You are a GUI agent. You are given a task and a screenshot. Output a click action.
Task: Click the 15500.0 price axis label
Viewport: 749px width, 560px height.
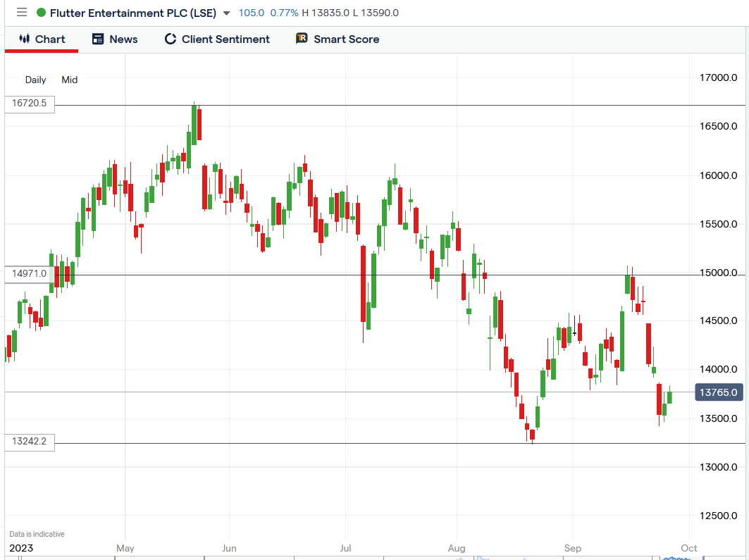point(719,224)
